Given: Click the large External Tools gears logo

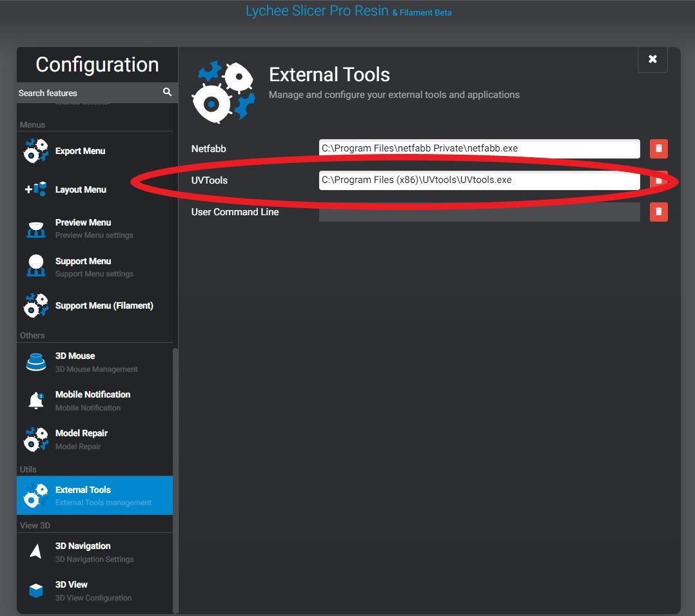Looking at the screenshot, I should pyautogui.click(x=223, y=91).
